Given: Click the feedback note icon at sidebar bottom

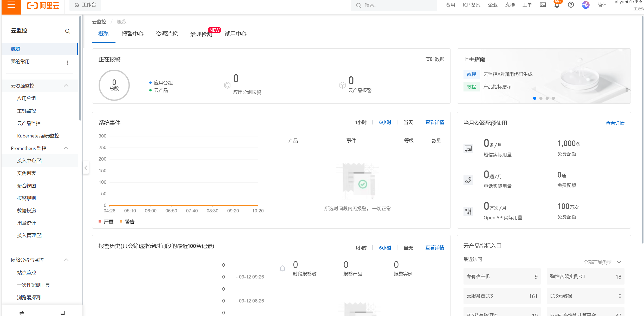Looking at the screenshot, I should (62, 313).
